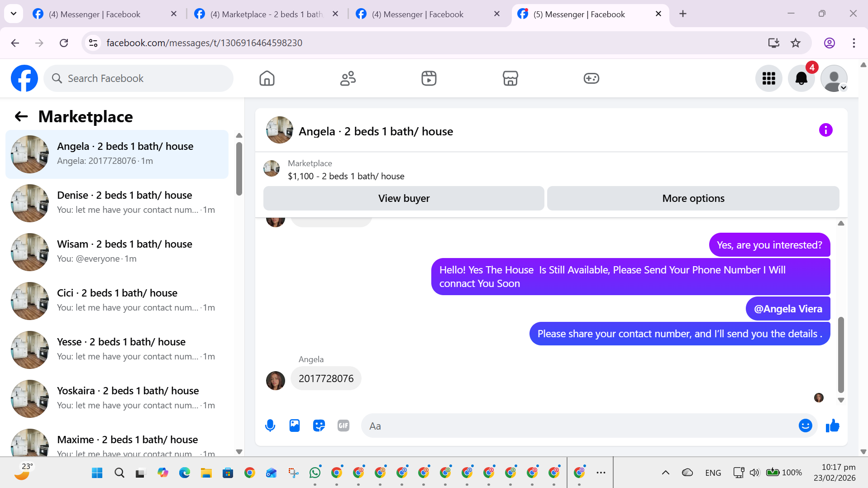Open the Video tab icon
Image resolution: width=868 pixels, height=488 pixels.
click(429, 78)
